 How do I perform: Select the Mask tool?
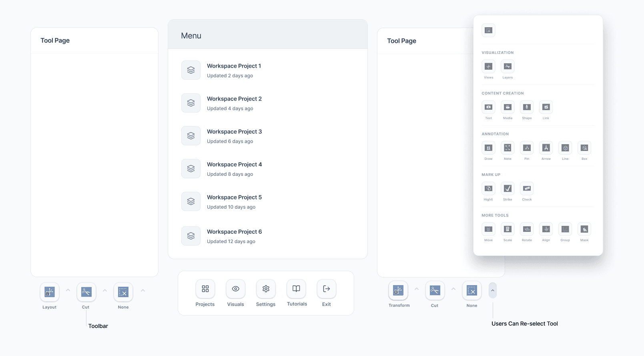(x=585, y=229)
